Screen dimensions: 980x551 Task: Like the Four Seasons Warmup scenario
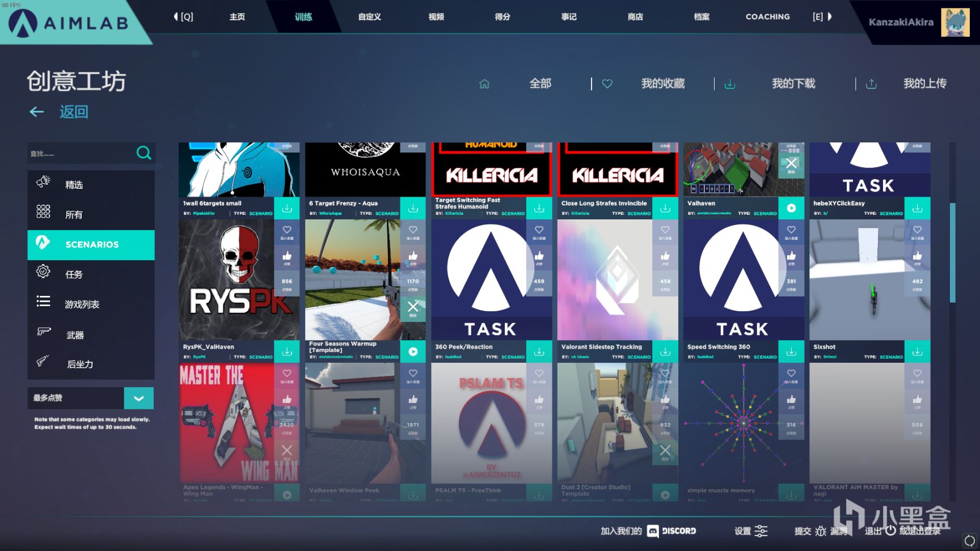(x=413, y=258)
